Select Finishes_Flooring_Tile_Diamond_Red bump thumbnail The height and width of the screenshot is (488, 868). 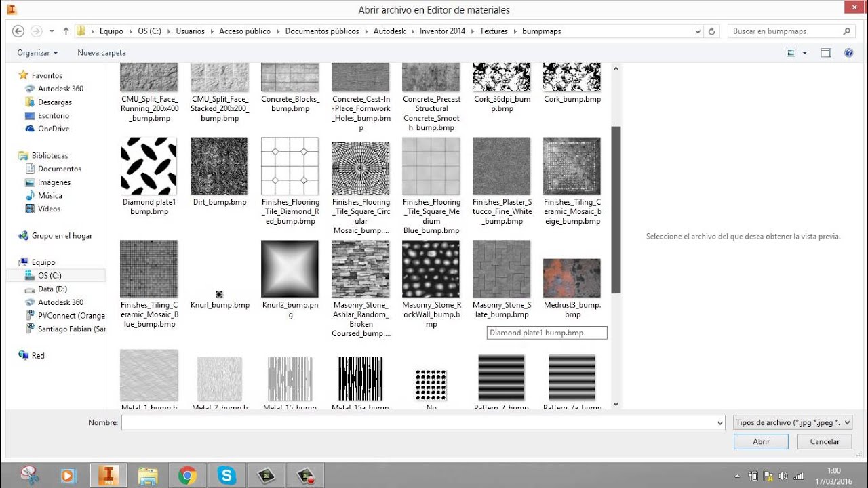point(290,166)
